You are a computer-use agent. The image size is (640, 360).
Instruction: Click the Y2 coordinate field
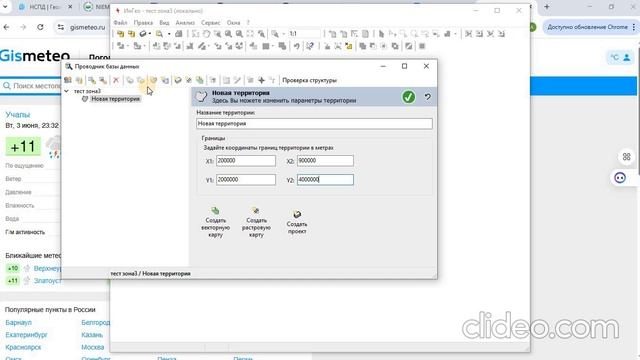click(x=325, y=180)
